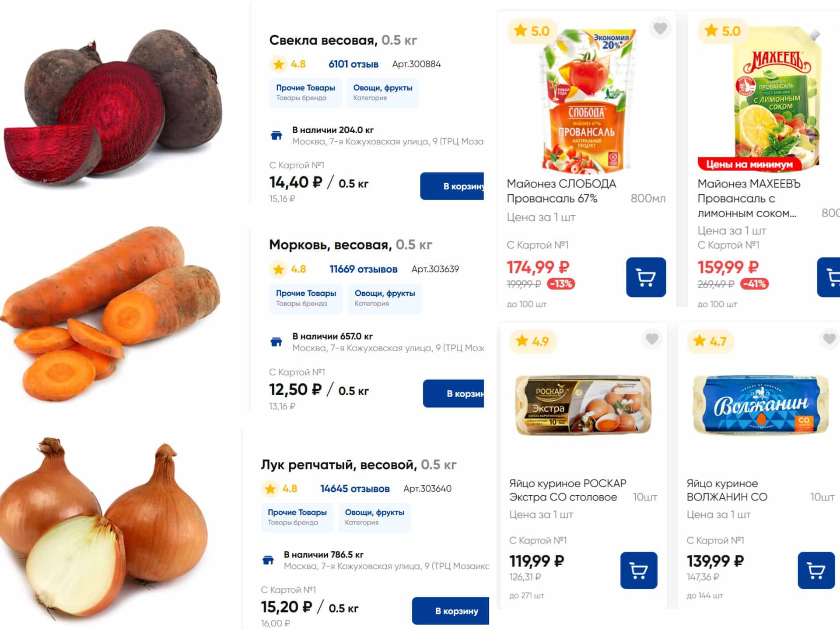Favorite the СЛОБОДА mayonnaise with heart

(x=660, y=29)
